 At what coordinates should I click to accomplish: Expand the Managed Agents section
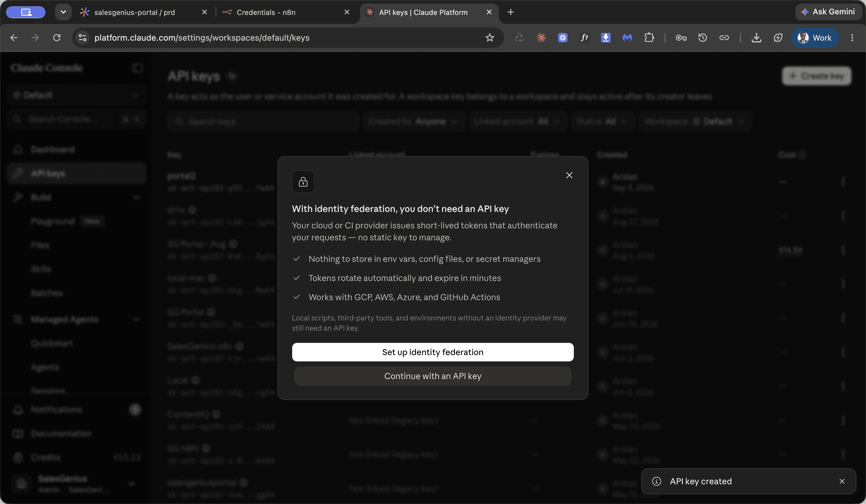tap(76, 319)
